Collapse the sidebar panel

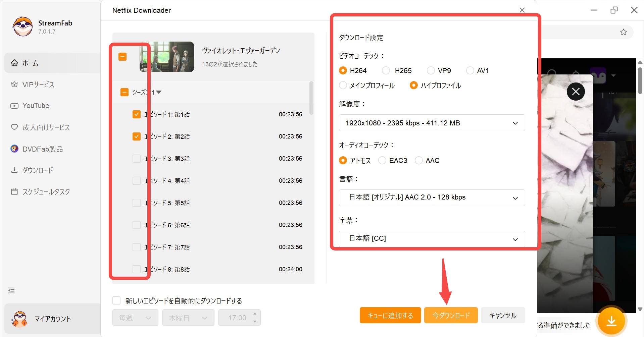[x=11, y=290]
